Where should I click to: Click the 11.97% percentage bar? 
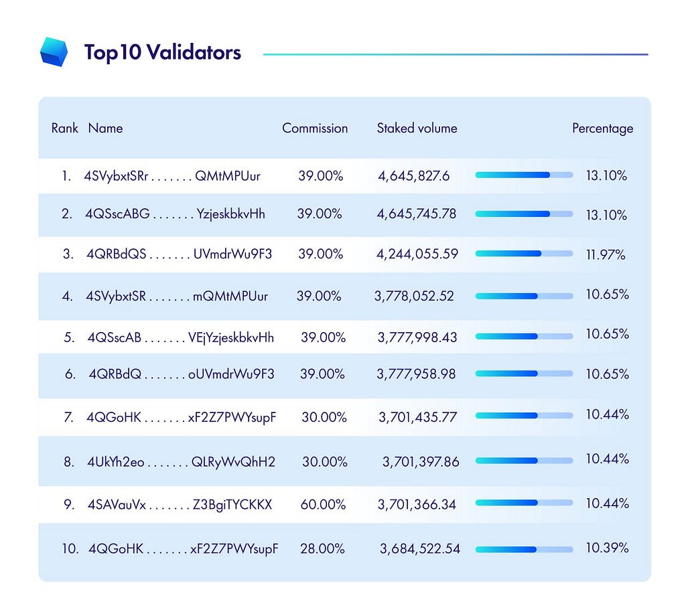524,254
